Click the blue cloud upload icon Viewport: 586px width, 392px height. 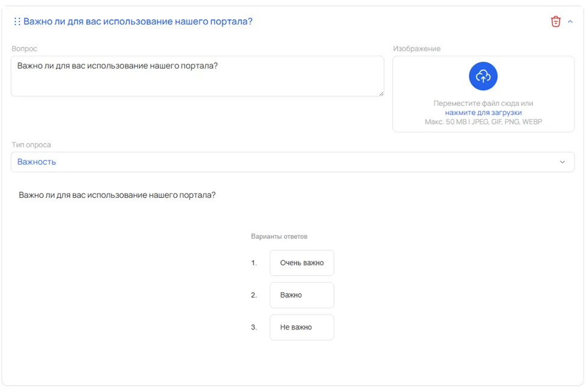click(x=483, y=76)
